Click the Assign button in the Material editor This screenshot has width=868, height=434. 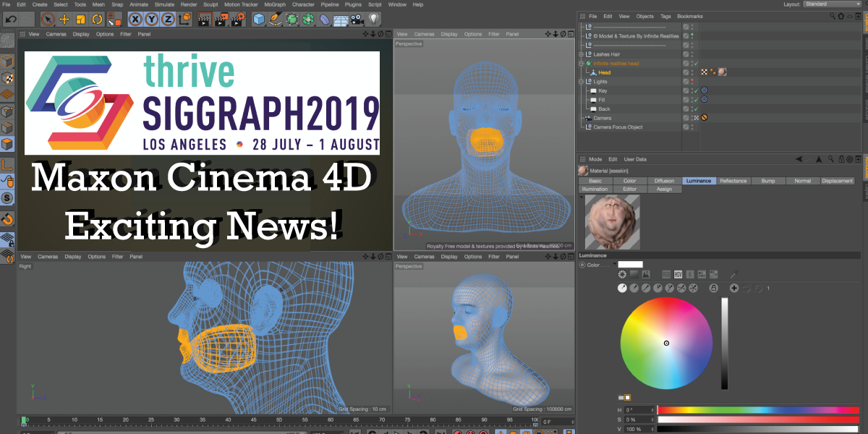[665, 189]
